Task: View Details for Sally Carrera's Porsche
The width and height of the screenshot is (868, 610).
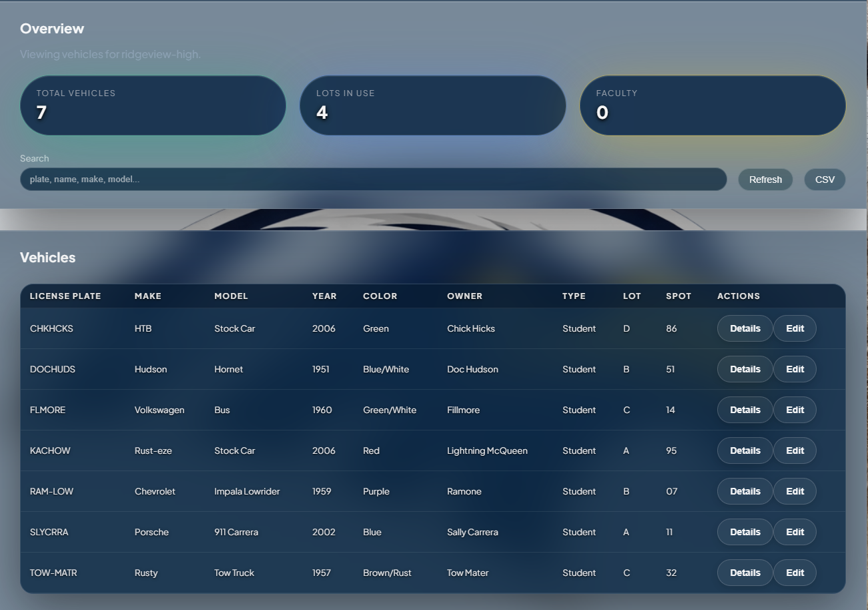Action: [x=745, y=532]
